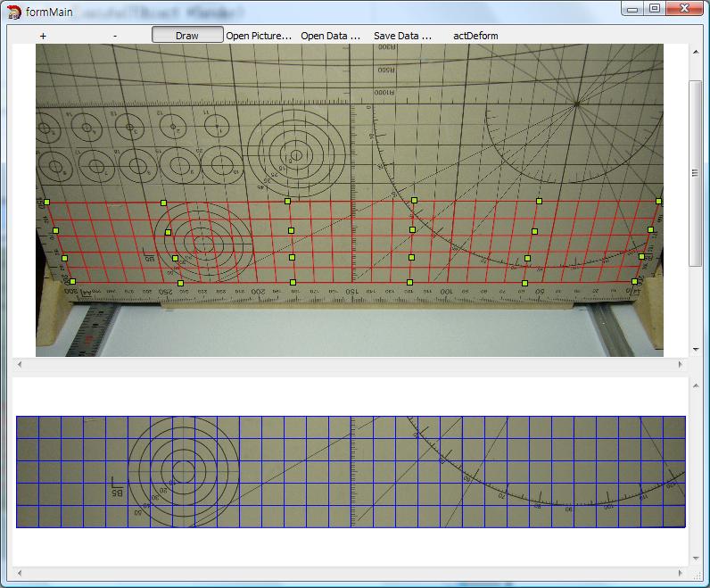Click the upper panel's horizontal scroll-right arrow

681,364
